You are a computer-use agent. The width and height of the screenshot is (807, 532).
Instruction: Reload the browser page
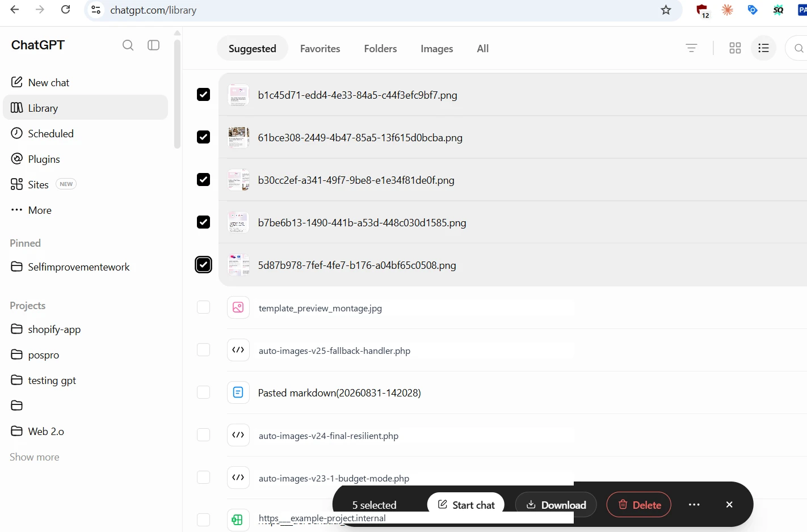(x=66, y=10)
